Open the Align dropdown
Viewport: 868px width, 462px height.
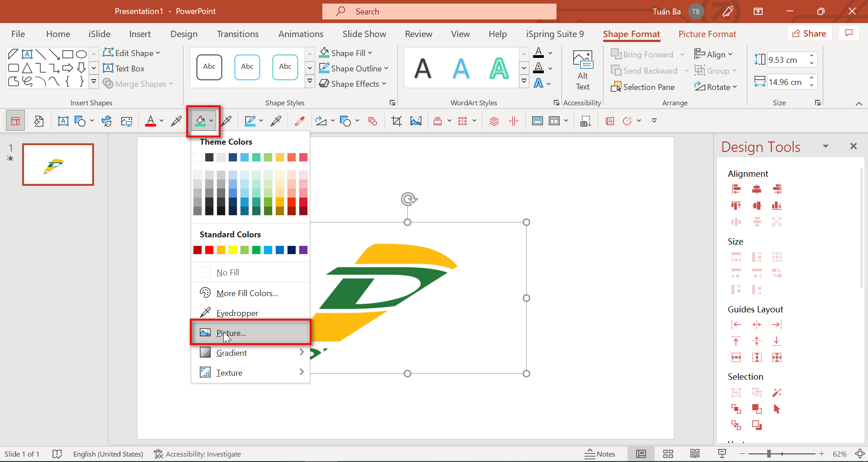pyautogui.click(x=713, y=54)
